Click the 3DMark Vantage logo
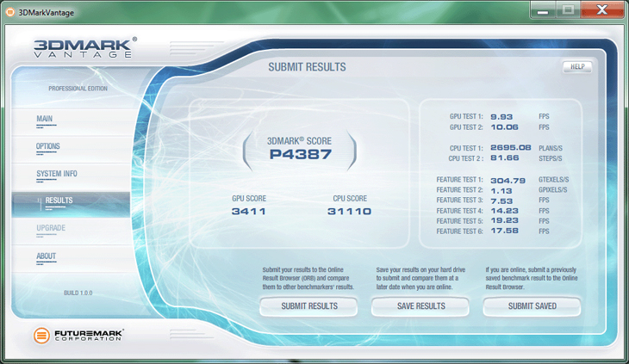The width and height of the screenshot is (629, 364). pyautogui.click(x=84, y=47)
